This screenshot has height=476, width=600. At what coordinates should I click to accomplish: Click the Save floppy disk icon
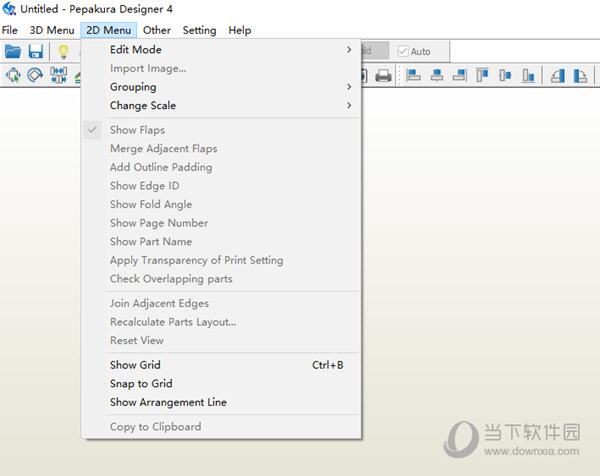(x=36, y=51)
